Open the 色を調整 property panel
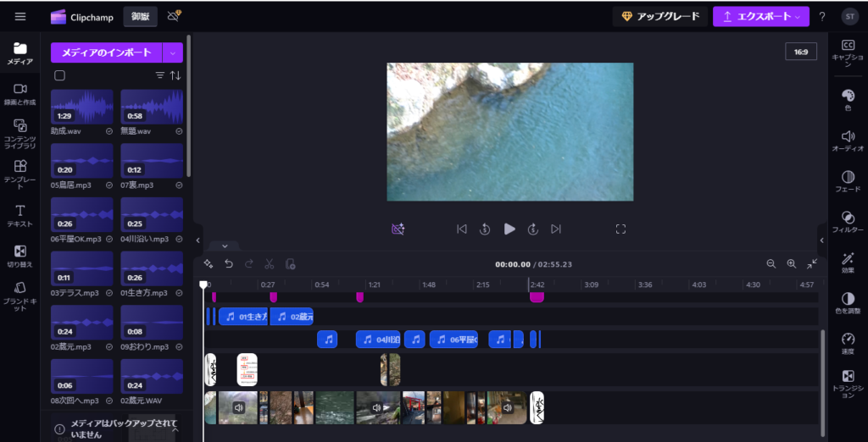The height and width of the screenshot is (442, 868). click(848, 303)
